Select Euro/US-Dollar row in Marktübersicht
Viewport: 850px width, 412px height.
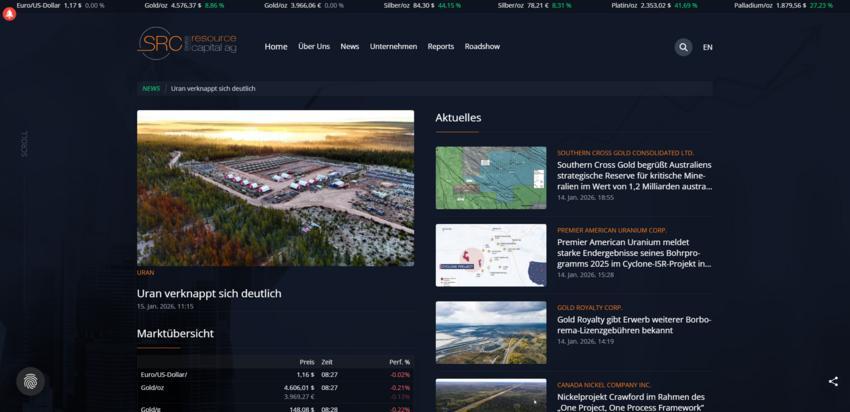(164, 374)
